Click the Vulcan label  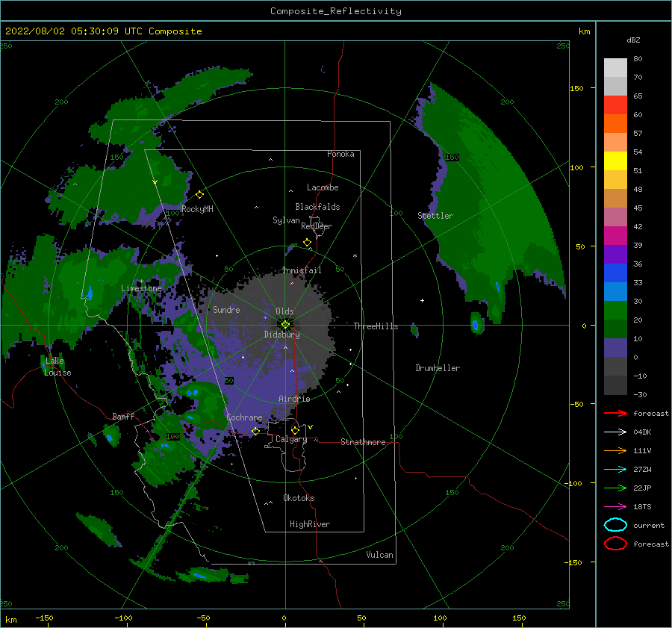click(x=380, y=555)
